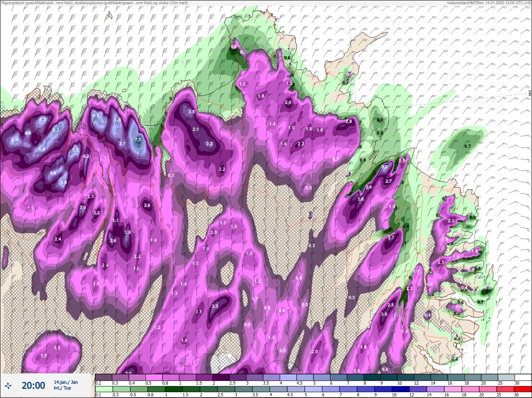Click the 20:00 forecast time display

[33, 386]
